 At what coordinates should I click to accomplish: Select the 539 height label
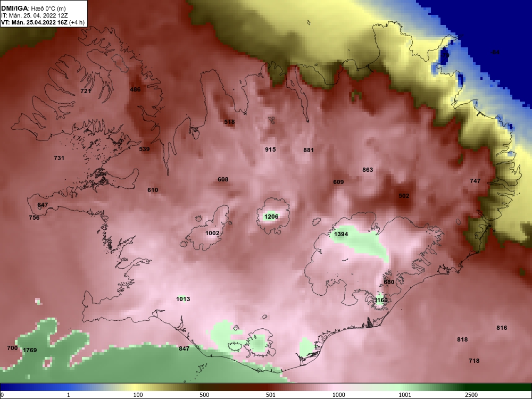(144, 149)
